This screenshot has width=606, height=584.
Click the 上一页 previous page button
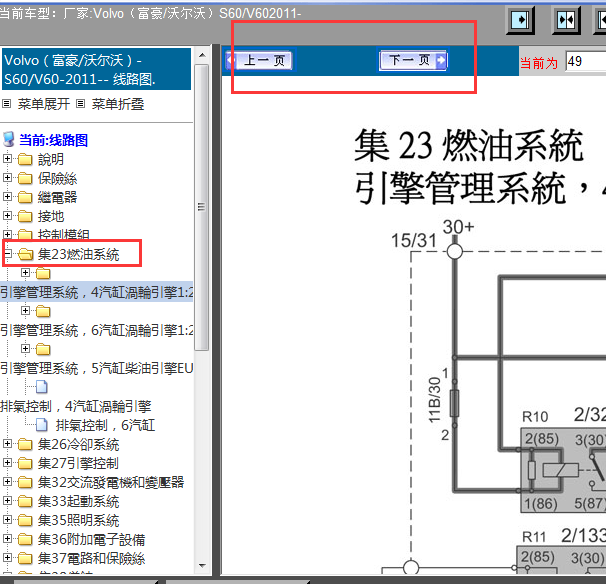[x=260, y=60]
